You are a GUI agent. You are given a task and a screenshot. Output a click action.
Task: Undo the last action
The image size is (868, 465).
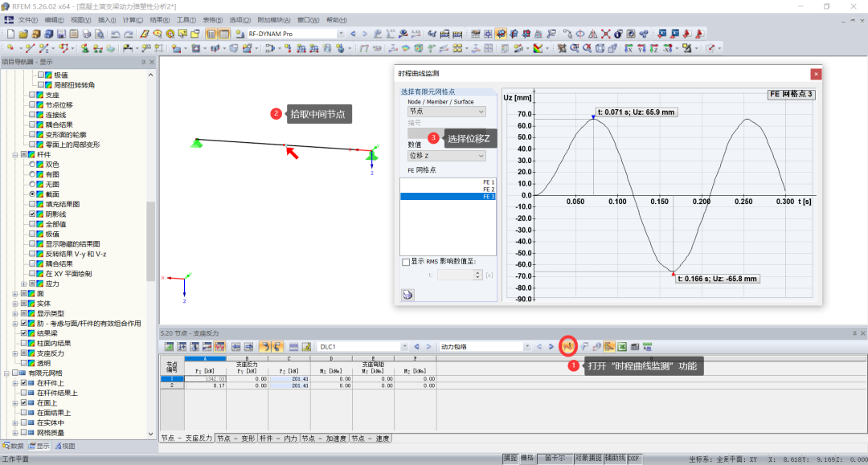click(x=115, y=34)
